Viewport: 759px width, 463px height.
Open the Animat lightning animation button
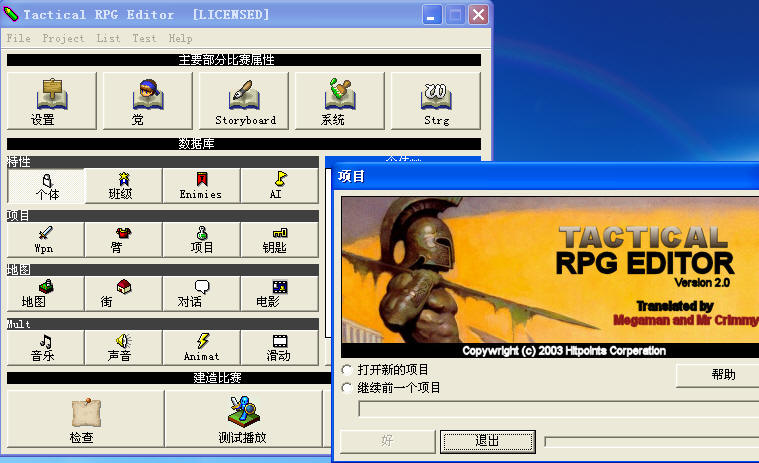pyautogui.click(x=201, y=348)
